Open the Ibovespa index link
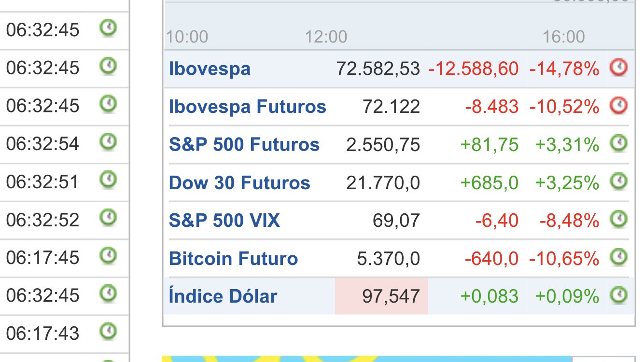 pyautogui.click(x=210, y=69)
